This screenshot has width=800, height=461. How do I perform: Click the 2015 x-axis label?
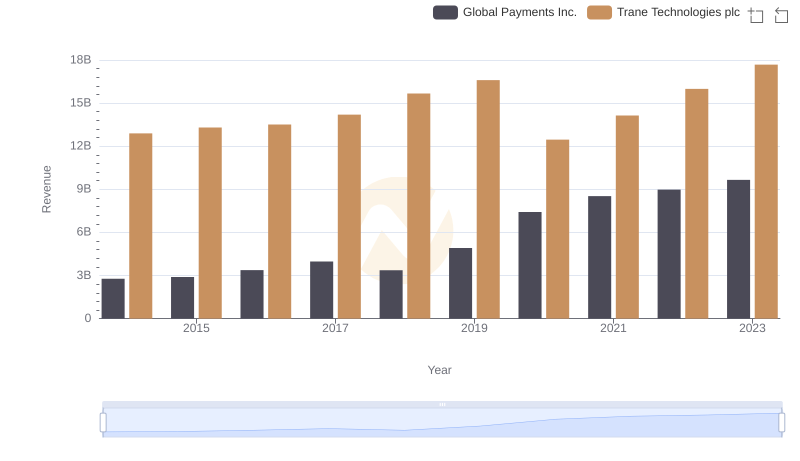pyautogui.click(x=196, y=328)
